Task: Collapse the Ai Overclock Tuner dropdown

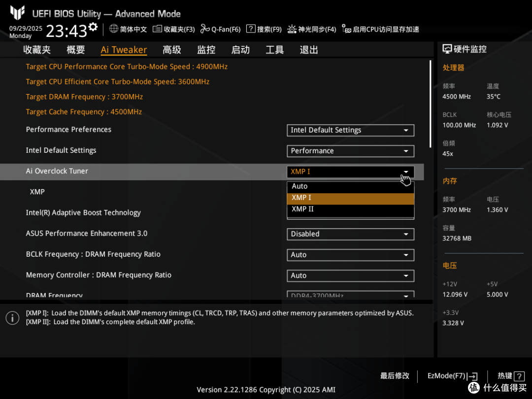Action: [x=351, y=172]
